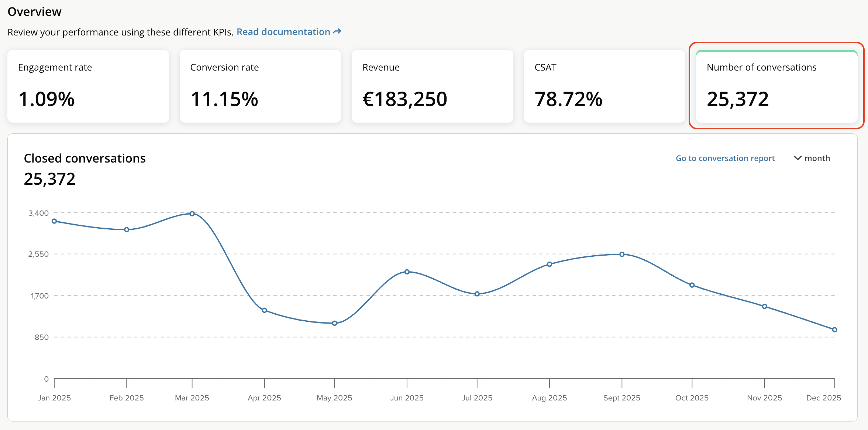
Task: Select the Revenue KPI card
Action: 432,86
